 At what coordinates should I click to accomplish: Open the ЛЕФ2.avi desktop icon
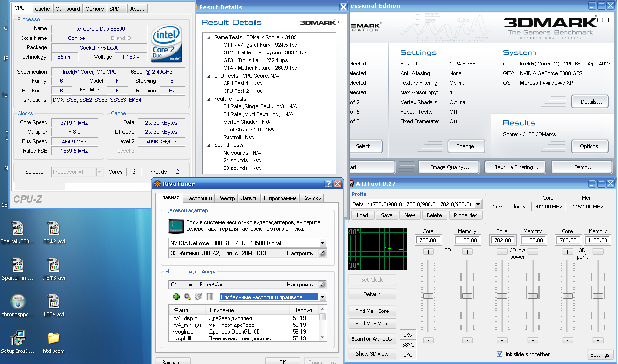54,229
